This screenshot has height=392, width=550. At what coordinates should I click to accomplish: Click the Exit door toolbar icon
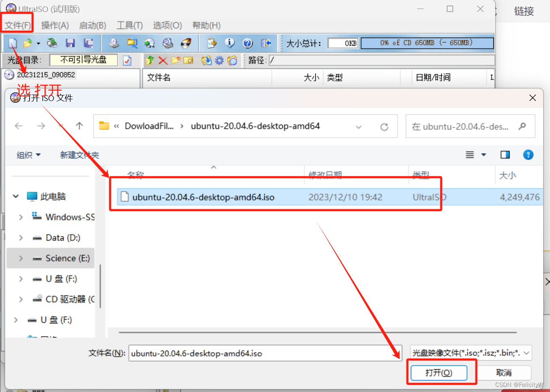pyautogui.click(x=266, y=43)
